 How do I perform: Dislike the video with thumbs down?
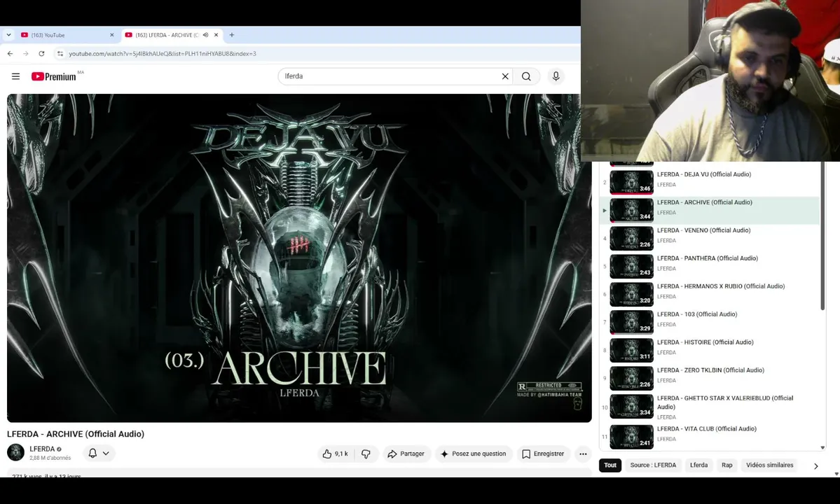point(366,454)
